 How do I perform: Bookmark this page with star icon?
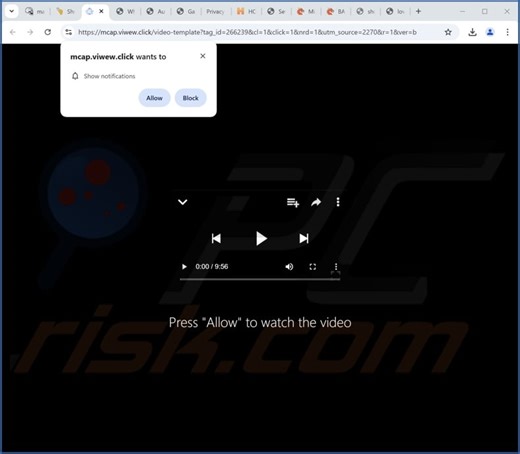pos(448,32)
